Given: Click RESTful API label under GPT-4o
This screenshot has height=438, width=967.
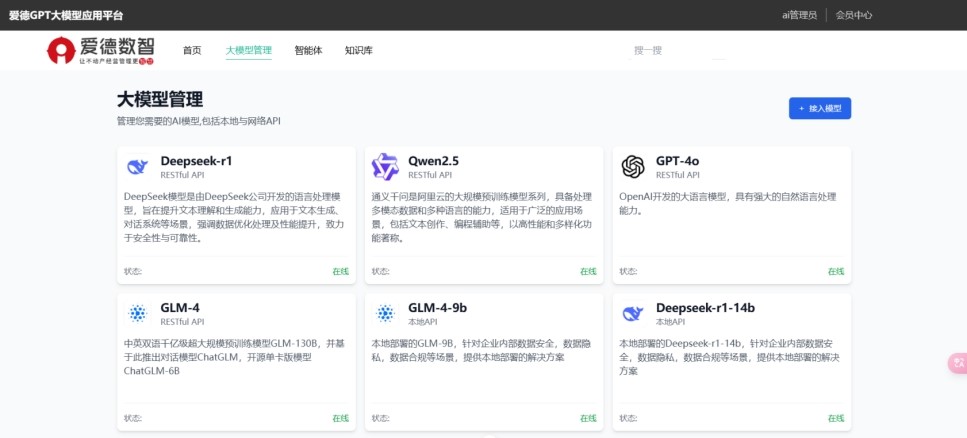Looking at the screenshot, I should pyautogui.click(x=678, y=175).
